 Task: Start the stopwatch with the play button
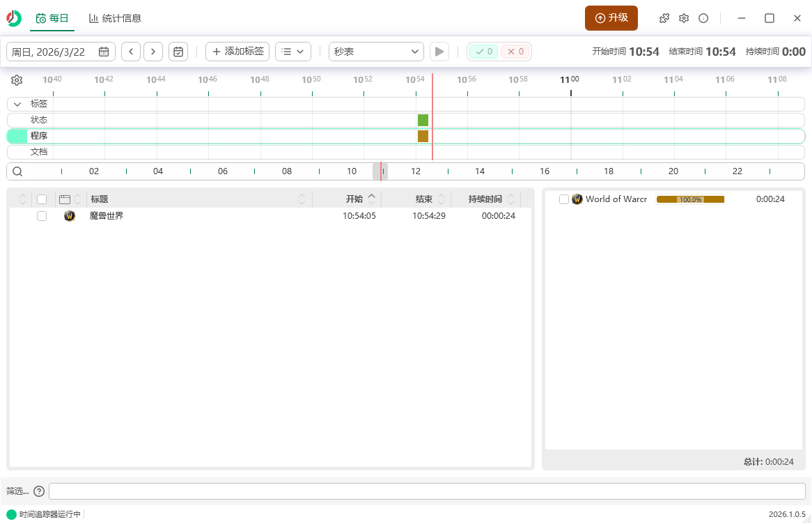coord(439,51)
